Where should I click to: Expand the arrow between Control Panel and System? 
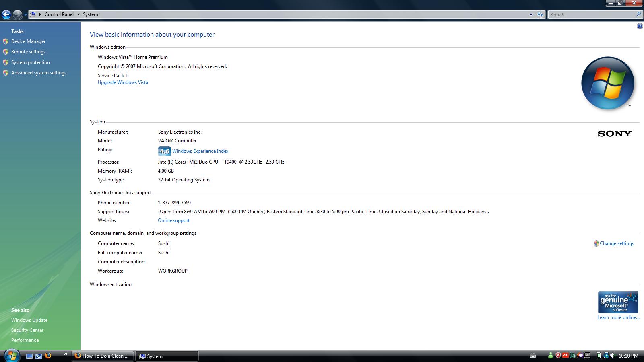[78, 14]
